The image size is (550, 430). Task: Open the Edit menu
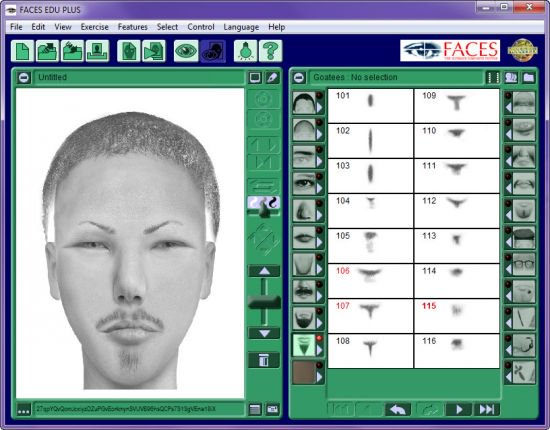click(38, 27)
